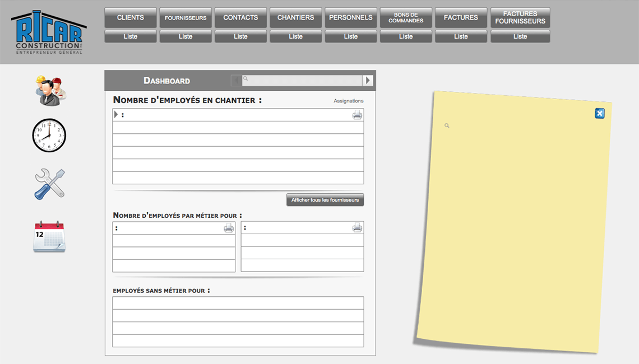The image size is (639, 364).
Task: Print the right employés par métier list
Action: 357,227
